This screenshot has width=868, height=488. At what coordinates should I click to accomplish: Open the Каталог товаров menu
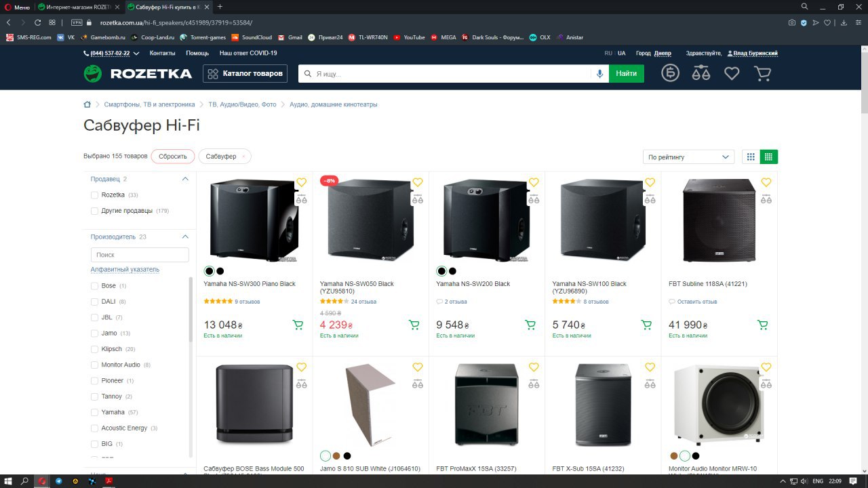coord(245,73)
